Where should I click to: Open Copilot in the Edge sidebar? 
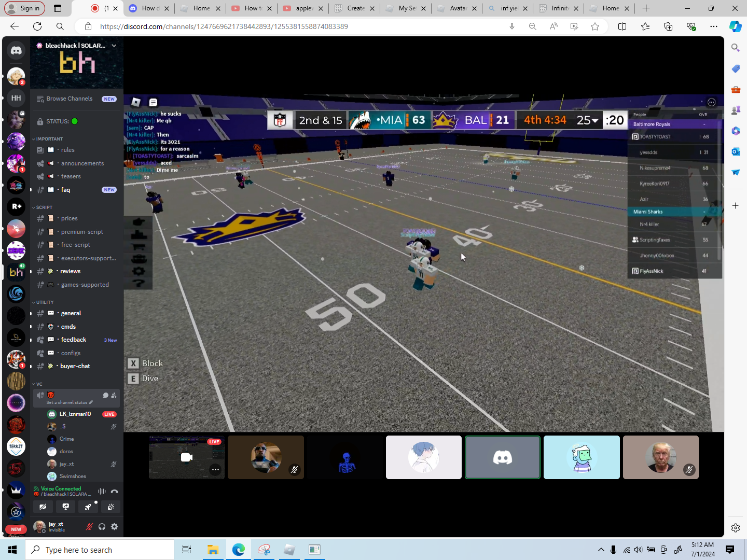click(736, 26)
